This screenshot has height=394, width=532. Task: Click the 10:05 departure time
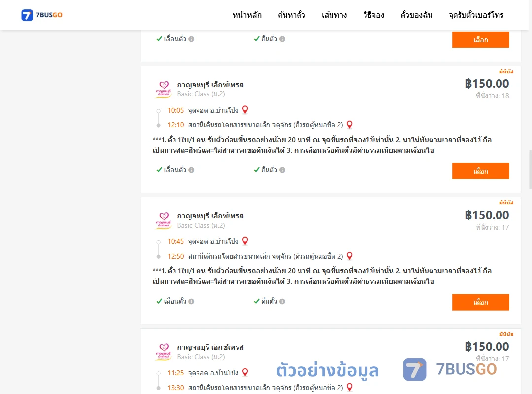coord(176,110)
